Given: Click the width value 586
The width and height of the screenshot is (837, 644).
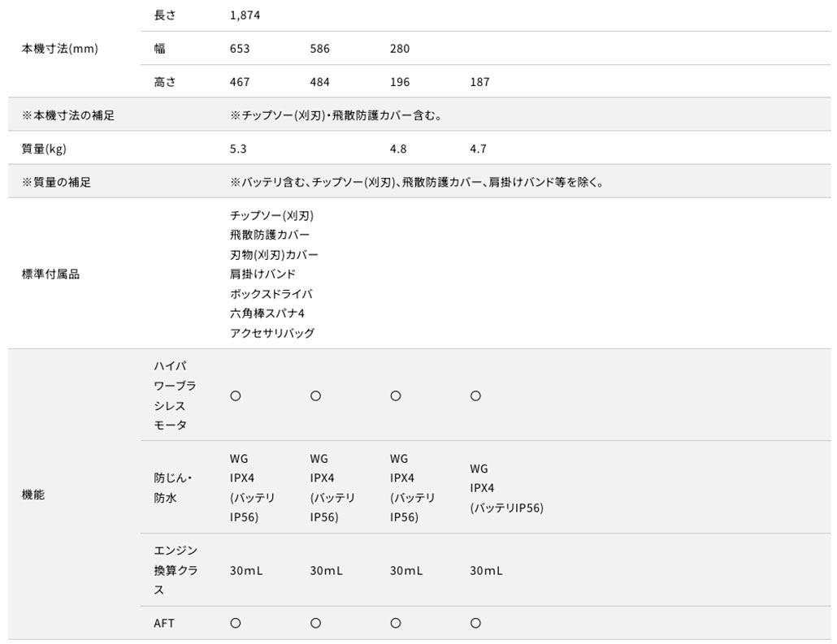Looking at the screenshot, I should click(x=319, y=49).
